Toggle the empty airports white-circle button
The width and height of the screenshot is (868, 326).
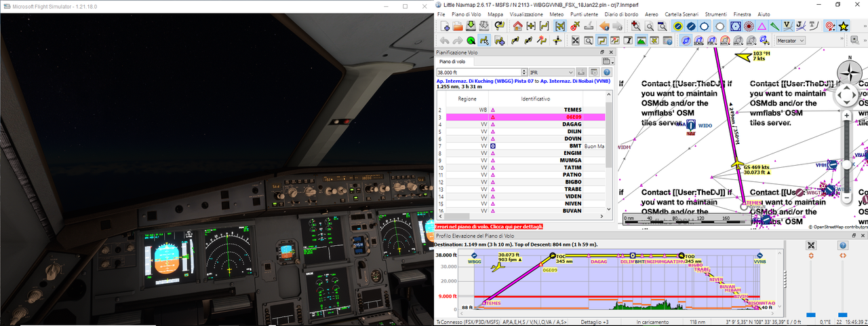[x=719, y=26]
